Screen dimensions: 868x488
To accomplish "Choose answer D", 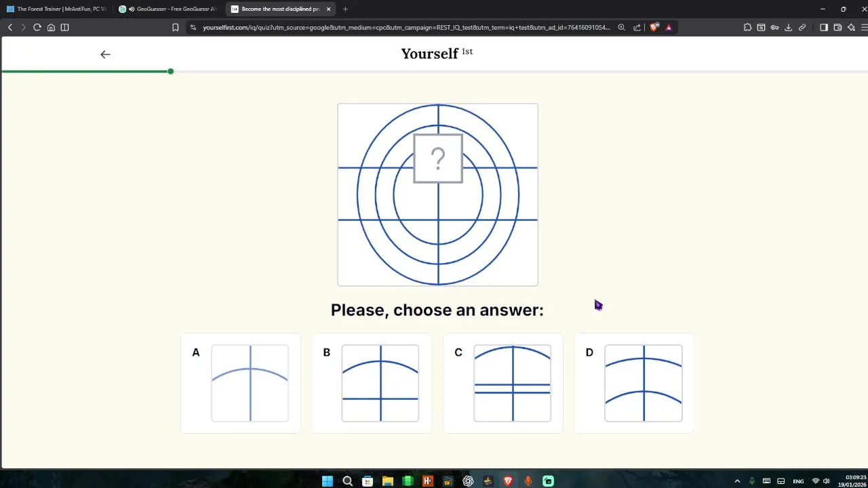I will (634, 383).
